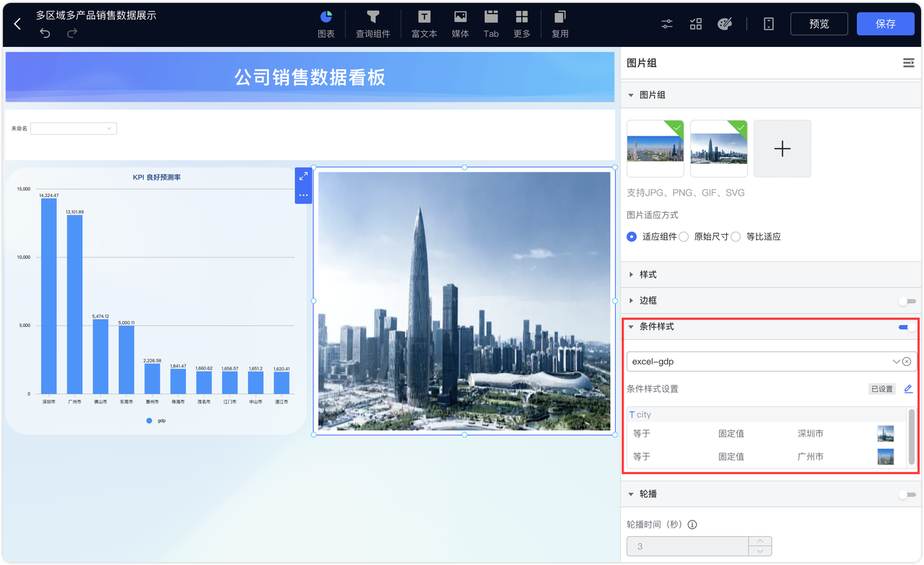Click the 已设置 status tag
Viewport: 924px width, 565px height.
(x=882, y=389)
